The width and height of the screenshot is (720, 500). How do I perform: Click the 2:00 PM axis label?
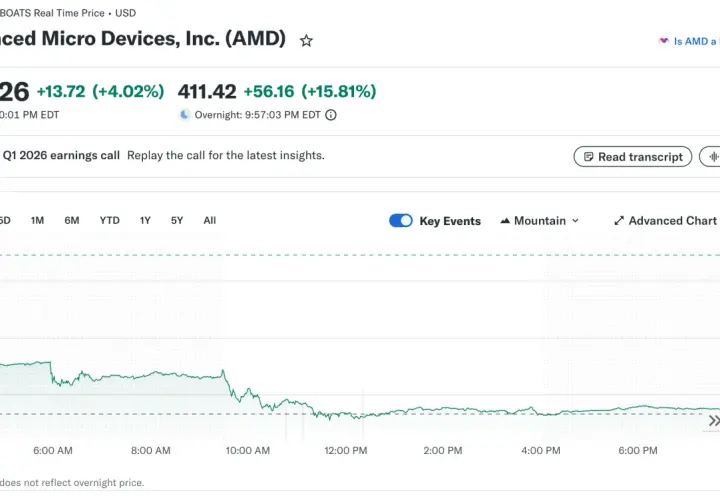click(443, 450)
